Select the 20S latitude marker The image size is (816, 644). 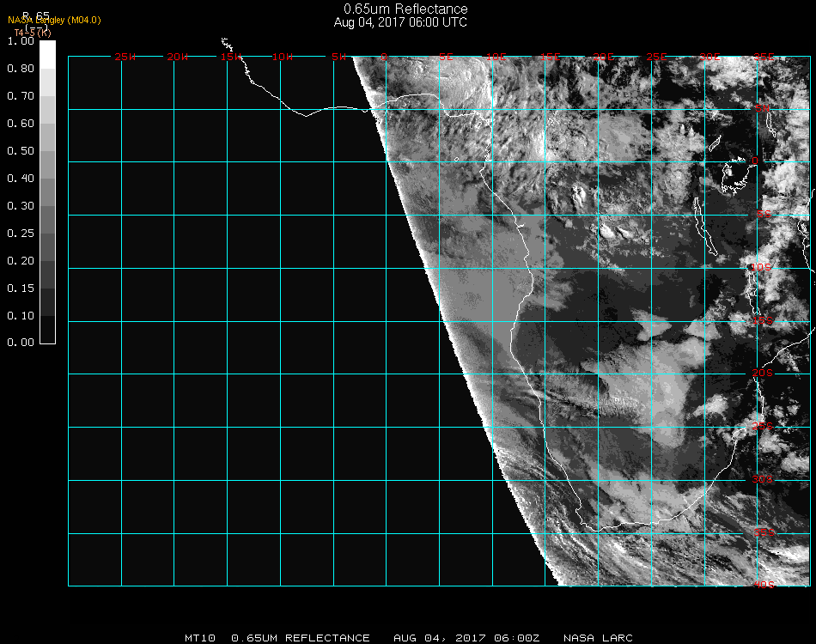pyautogui.click(x=763, y=374)
